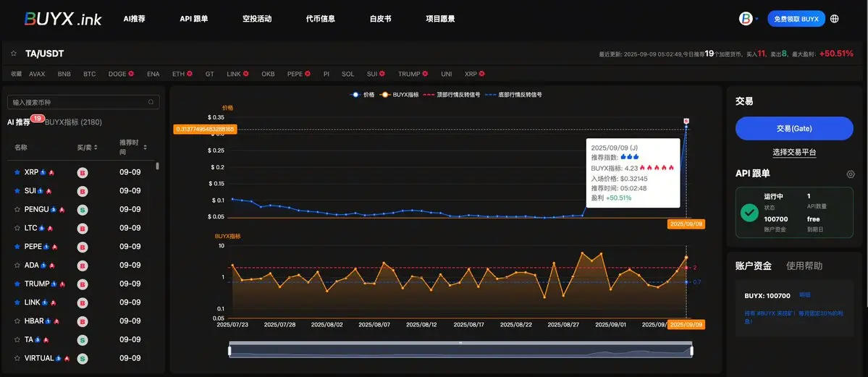Switch to the 使用帮助 tab

[804, 266]
